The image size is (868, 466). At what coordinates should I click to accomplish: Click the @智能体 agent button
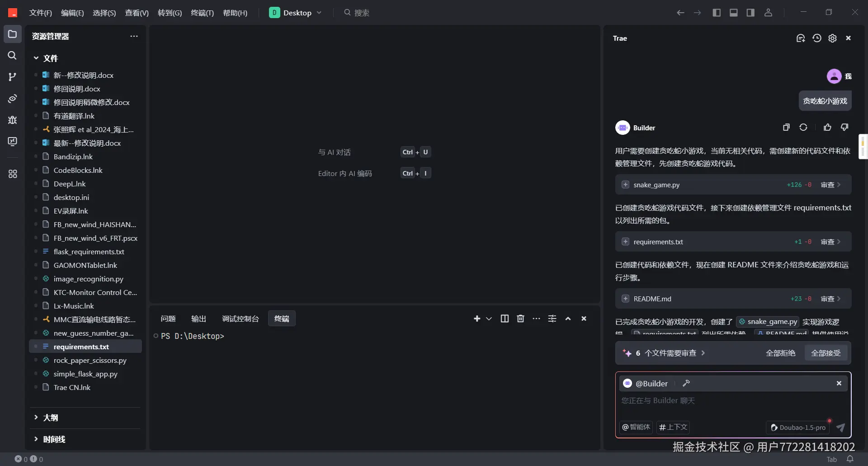(636, 428)
